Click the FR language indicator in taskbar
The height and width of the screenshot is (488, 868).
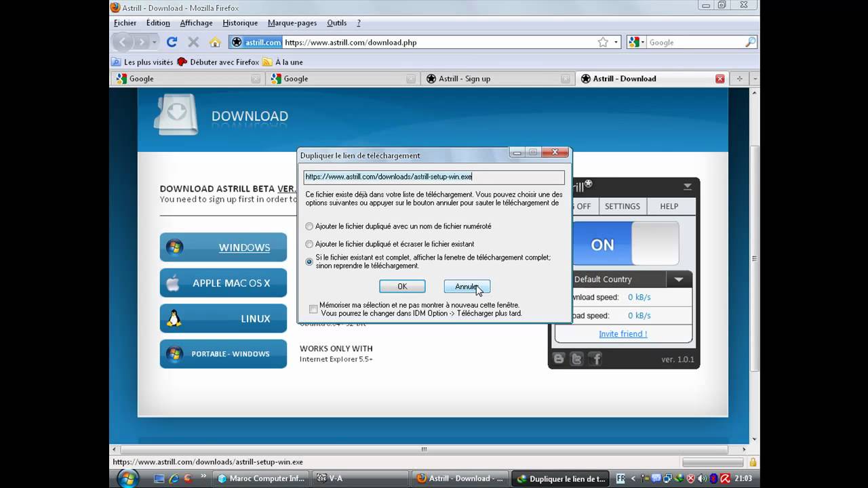[x=620, y=479]
